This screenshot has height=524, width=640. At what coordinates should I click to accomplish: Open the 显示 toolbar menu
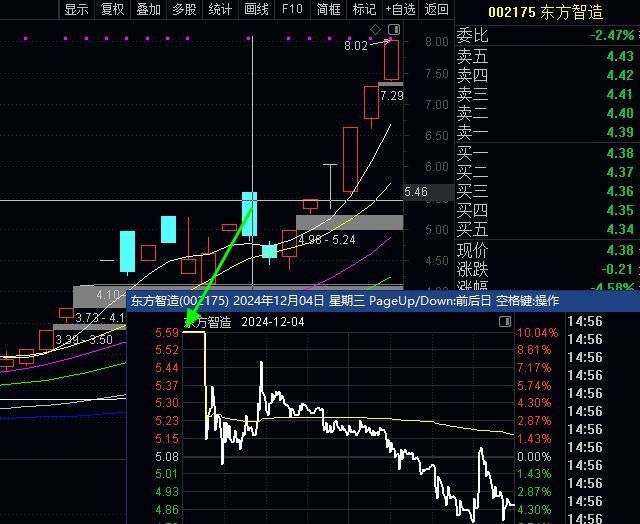(x=77, y=9)
